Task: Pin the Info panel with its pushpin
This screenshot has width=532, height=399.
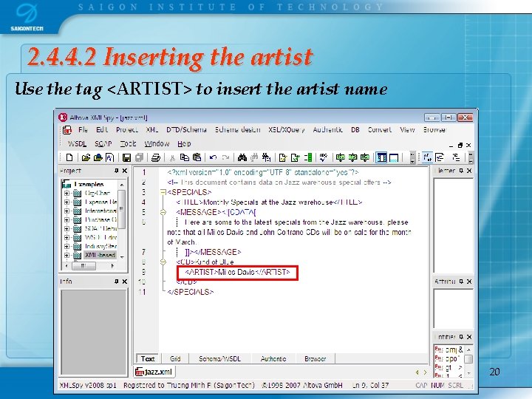Action: point(117,282)
